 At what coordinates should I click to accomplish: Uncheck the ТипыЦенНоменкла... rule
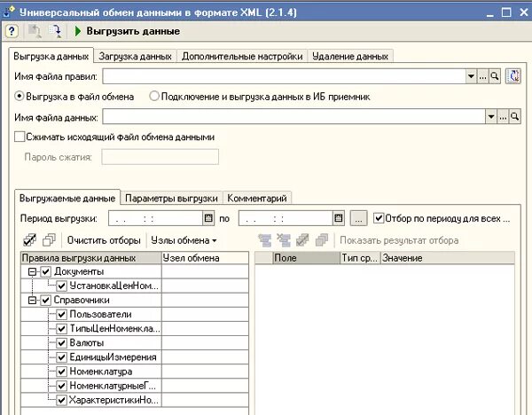point(61,328)
